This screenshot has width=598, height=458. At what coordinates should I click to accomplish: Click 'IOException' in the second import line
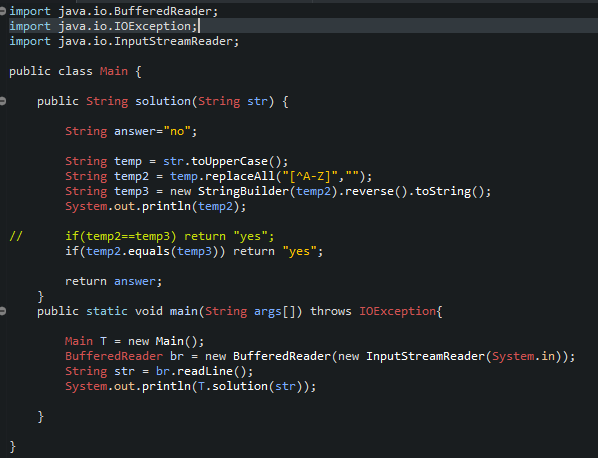point(152,26)
